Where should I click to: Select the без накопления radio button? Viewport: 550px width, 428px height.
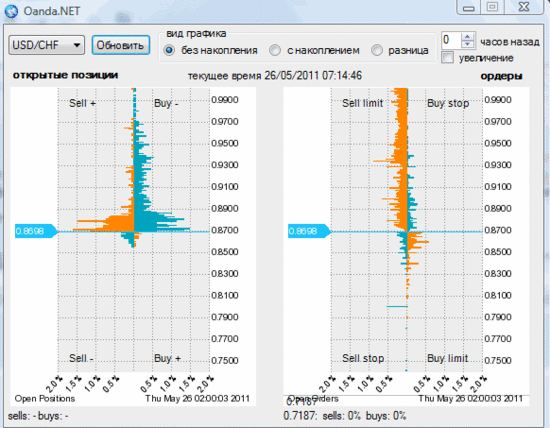tap(169, 51)
